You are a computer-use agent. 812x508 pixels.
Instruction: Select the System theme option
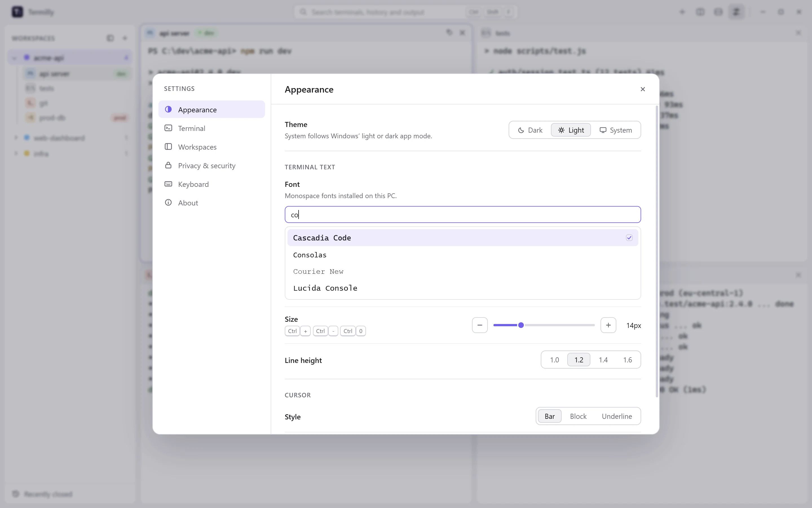(x=615, y=130)
